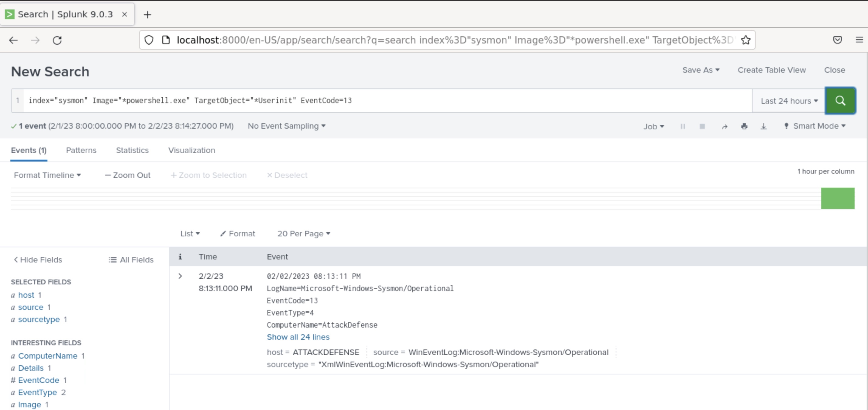Image resolution: width=868 pixels, height=410 pixels.
Task: Open the time range picker Last 24 hours
Action: coord(789,101)
